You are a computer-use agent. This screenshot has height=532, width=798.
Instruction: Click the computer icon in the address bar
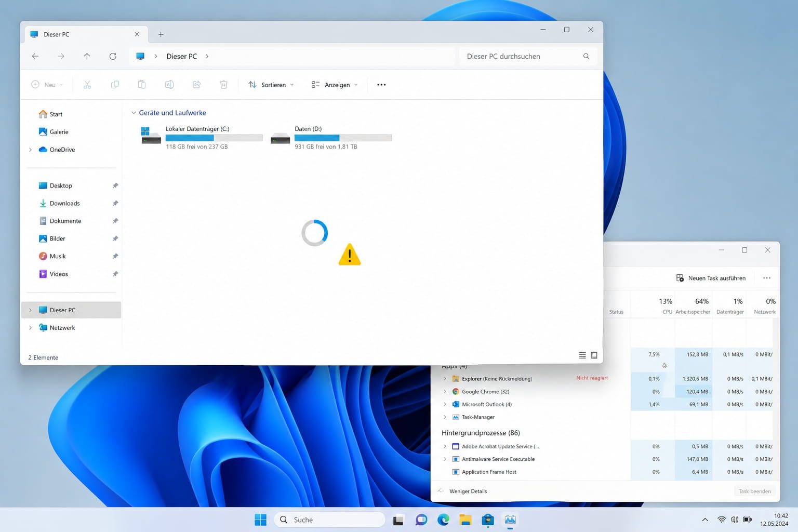point(140,56)
